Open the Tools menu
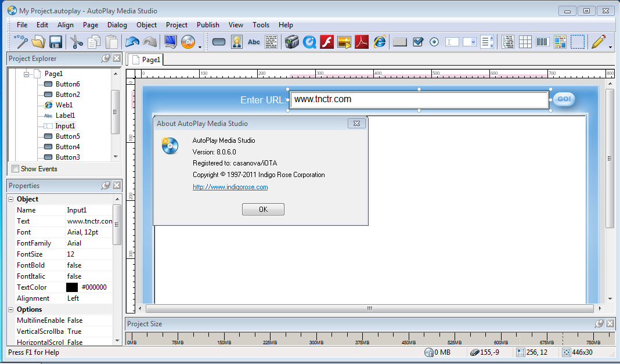This screenshot has width=620, height=364. [261, 25]
